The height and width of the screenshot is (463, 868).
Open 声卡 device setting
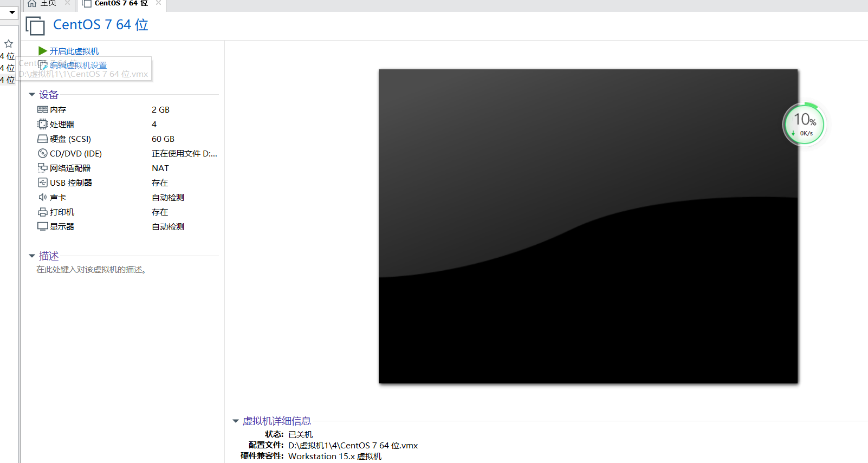[58, 198]
